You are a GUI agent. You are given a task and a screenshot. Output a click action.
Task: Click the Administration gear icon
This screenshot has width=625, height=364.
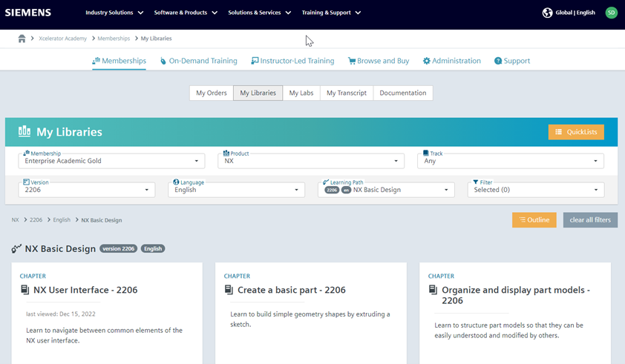pyautogui.click(x=427, y=61)
